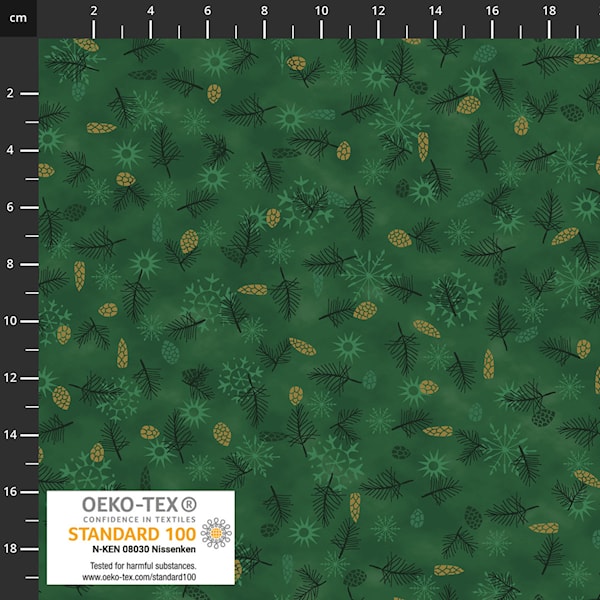Click the OEKO-TEX flower logo emblem

(x=215, y=533)
